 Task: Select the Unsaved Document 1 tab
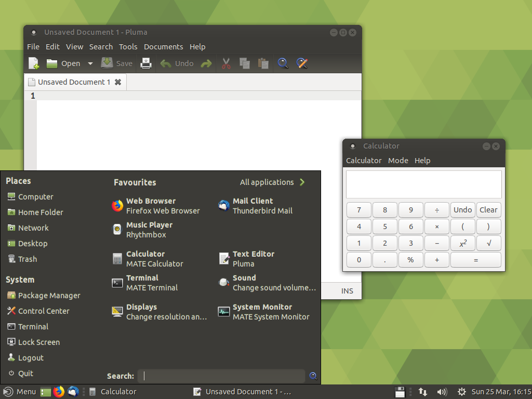click(74, 82)
